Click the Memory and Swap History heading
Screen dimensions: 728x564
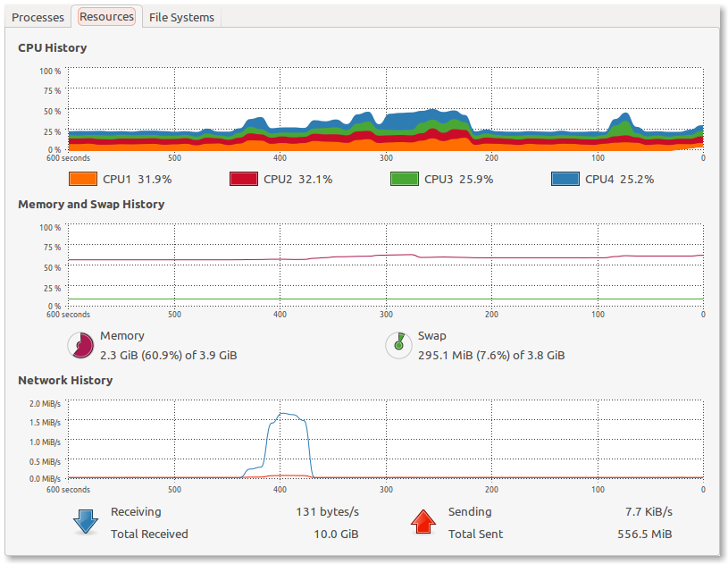[91, 205]
